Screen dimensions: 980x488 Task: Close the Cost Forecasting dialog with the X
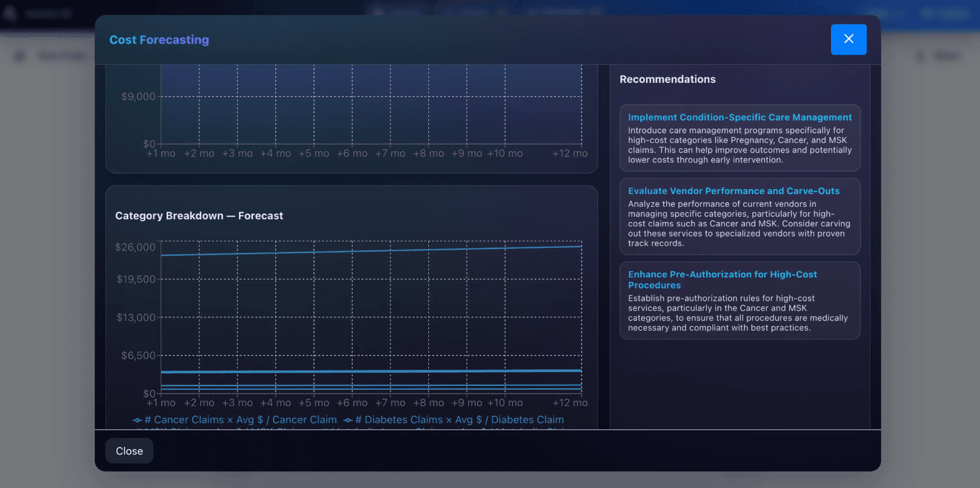click(x=848, y=39)
